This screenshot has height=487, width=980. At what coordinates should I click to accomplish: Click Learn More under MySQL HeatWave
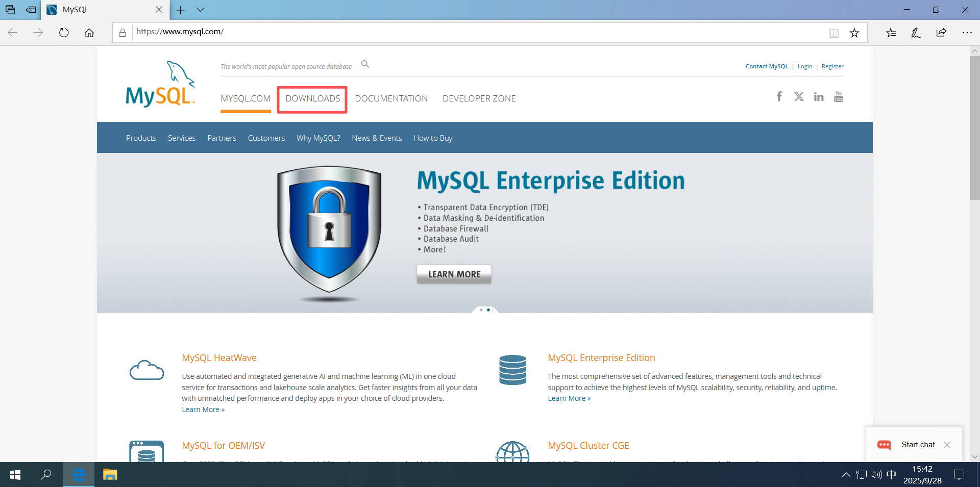click(x=203, y=409)
